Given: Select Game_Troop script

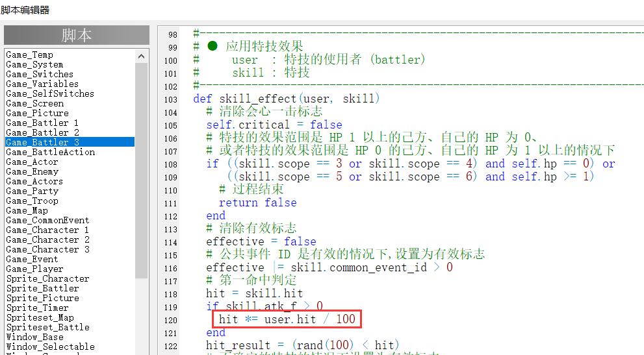Looking at the screenshot, I should (32, 201).
